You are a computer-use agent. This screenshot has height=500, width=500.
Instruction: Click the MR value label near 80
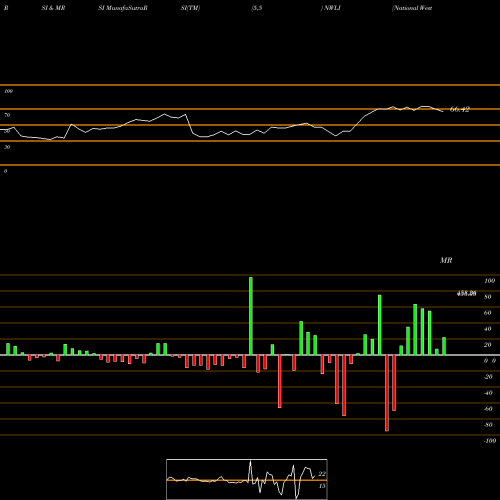tap(466, 293)
